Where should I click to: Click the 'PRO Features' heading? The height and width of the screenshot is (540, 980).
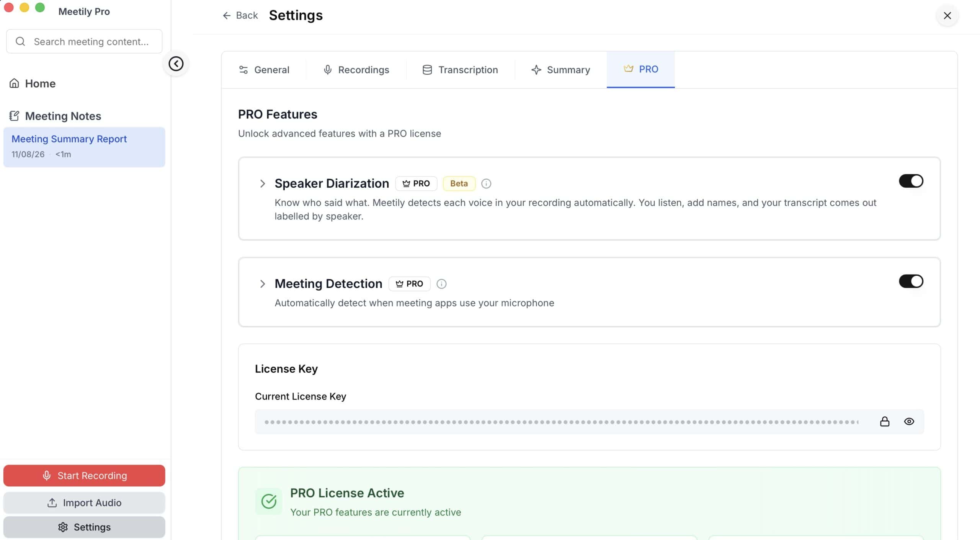point(278,114)
